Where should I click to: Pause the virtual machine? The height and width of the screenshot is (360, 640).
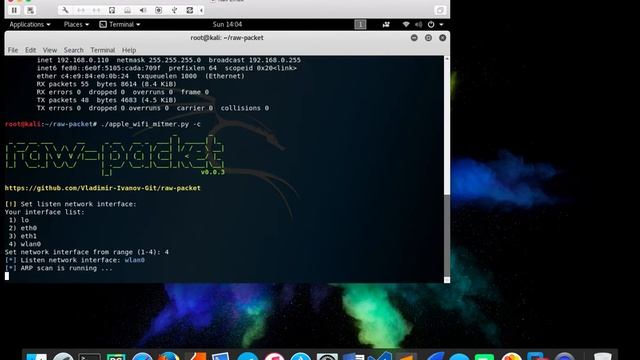14,10
